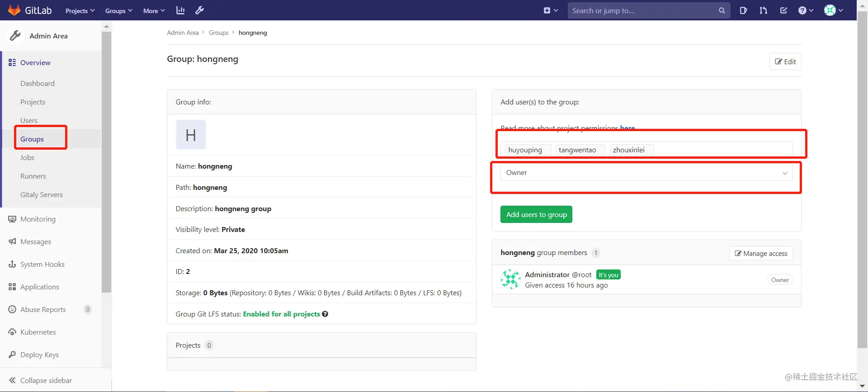Click Groups breadcrumb link

218,33
